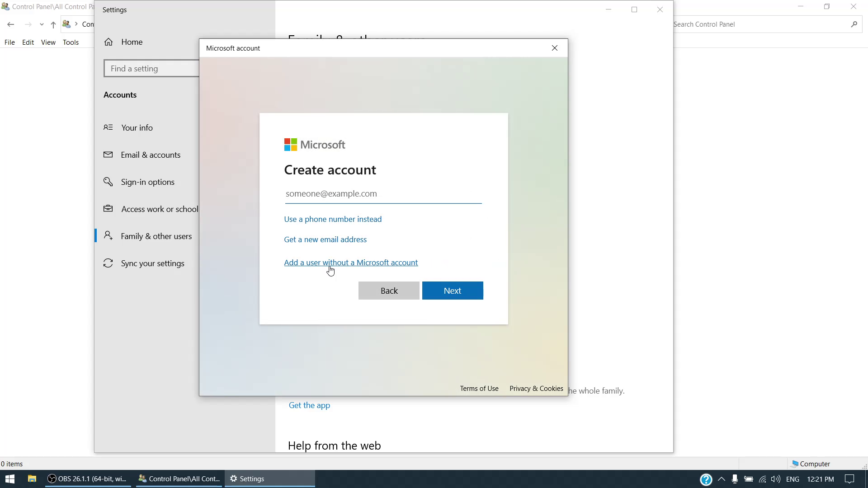Open the File menu
The image size is (868, 488).
point(9,42)
